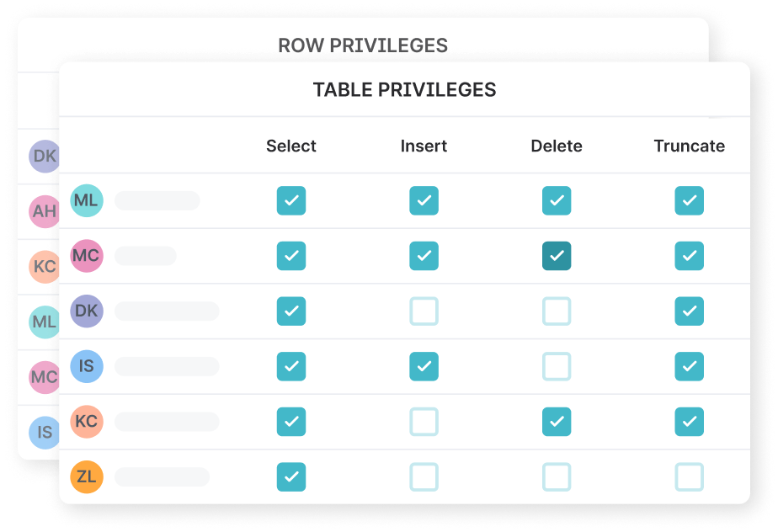Enable Truncate privilege for ZL
Image resolution: width=778 pixels, height=532 pixels.
tap(690, 477)
